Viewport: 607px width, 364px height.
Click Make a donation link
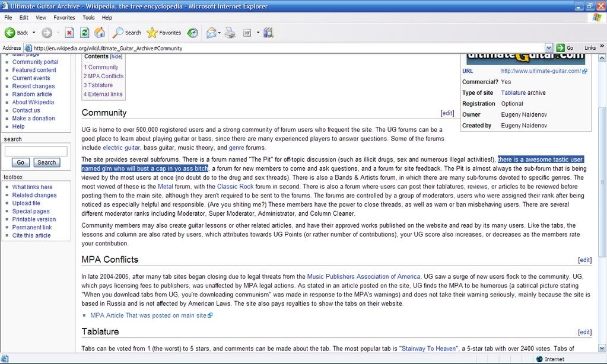[x=33, y=119]
